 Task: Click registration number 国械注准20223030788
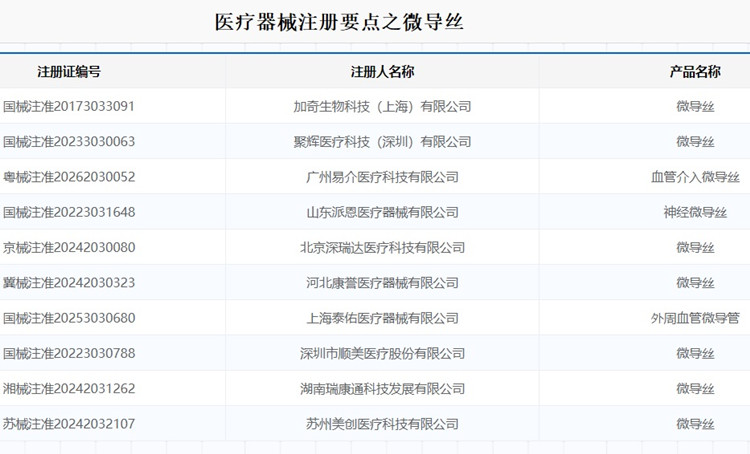[x=69, y=353]
